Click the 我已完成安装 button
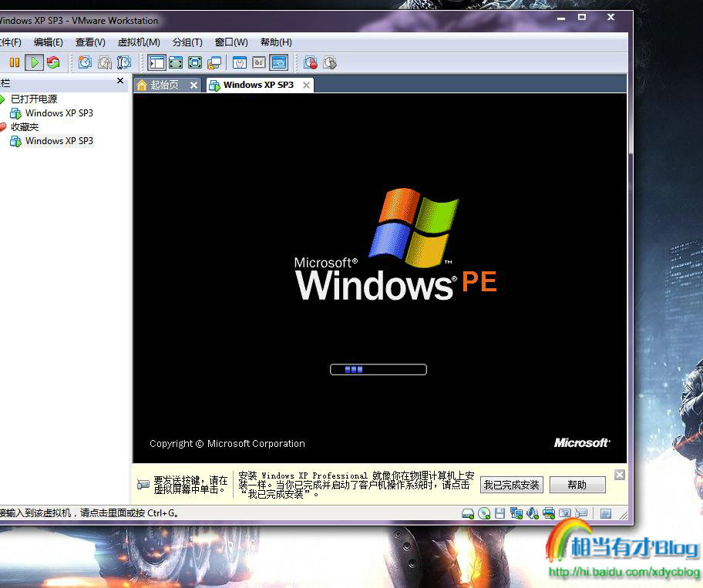 point(512,485)
